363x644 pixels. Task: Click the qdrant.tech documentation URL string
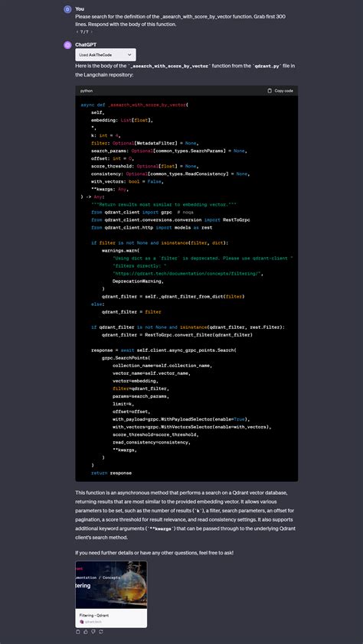point(188,274)
